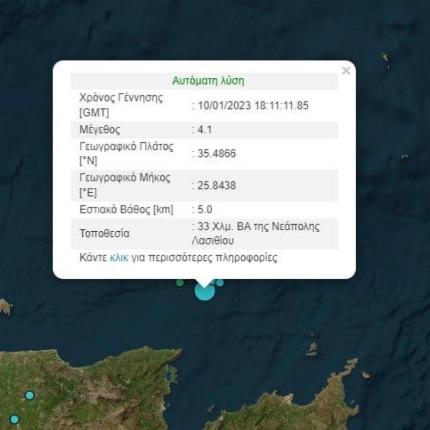Click the location text '33 Χλμ. ΒΑ της Νεάπολης Λασιθίου'
The height and width of the screenshot is (430, 430).
click(256, 233)
